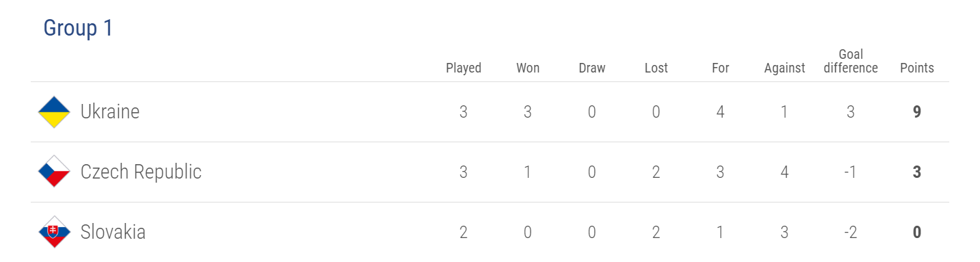
Task: Click the For column header
Action: coord(720,68)
